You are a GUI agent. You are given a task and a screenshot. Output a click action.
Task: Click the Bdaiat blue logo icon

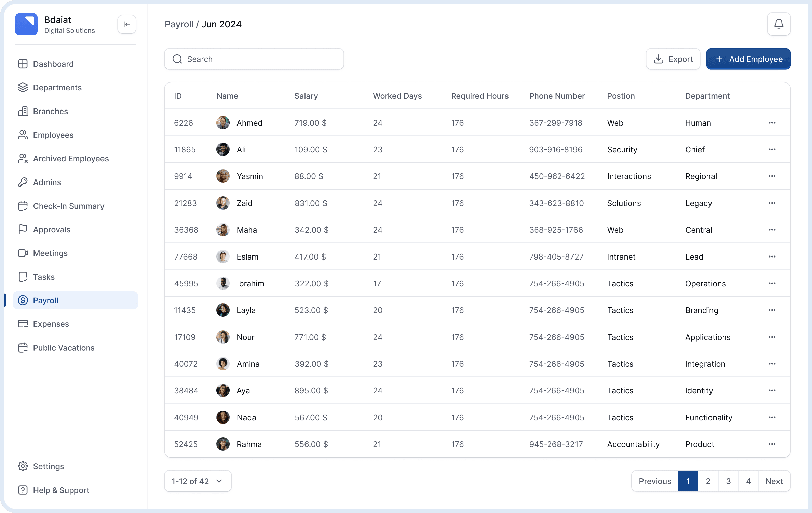tap(26, 24)
